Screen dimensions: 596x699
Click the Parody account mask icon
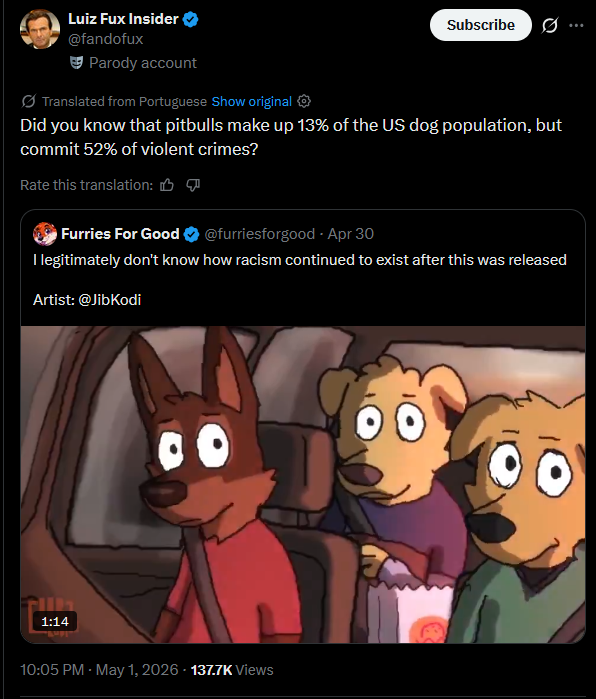coord(77,63)
